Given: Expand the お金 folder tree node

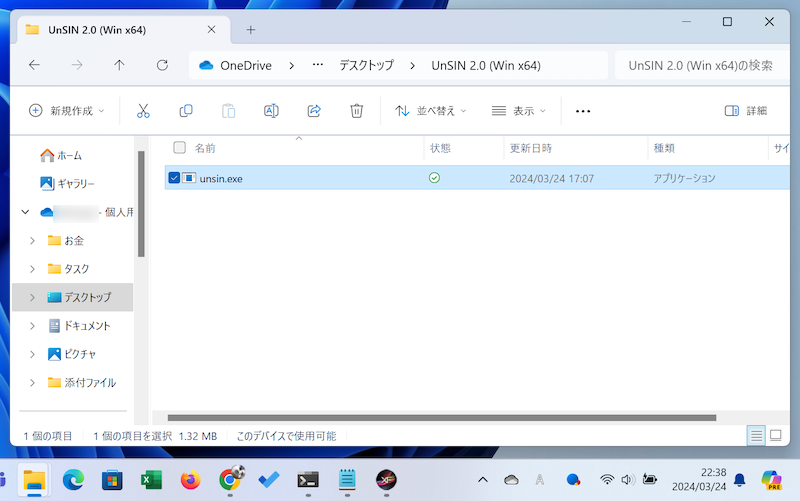Looking at the screenshot, I should (32, 240).
